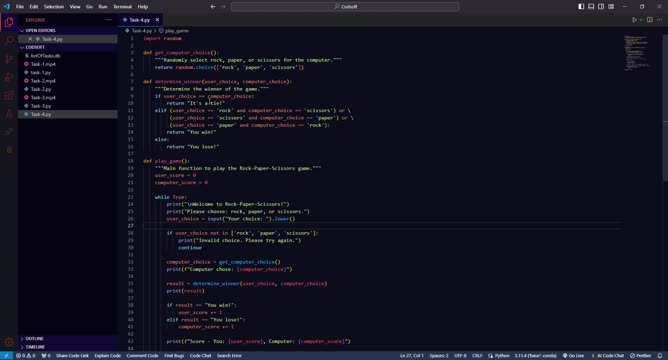
Task: Close Task-4.py in Open Editors
Action: 30,39
